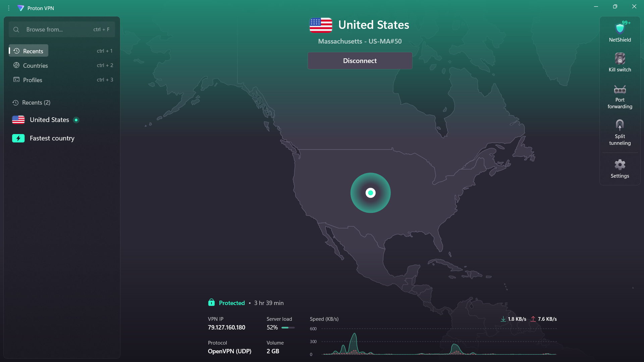Click the server load progress bar
This screenshot has width=644, height=362.
tap(288, 327)
